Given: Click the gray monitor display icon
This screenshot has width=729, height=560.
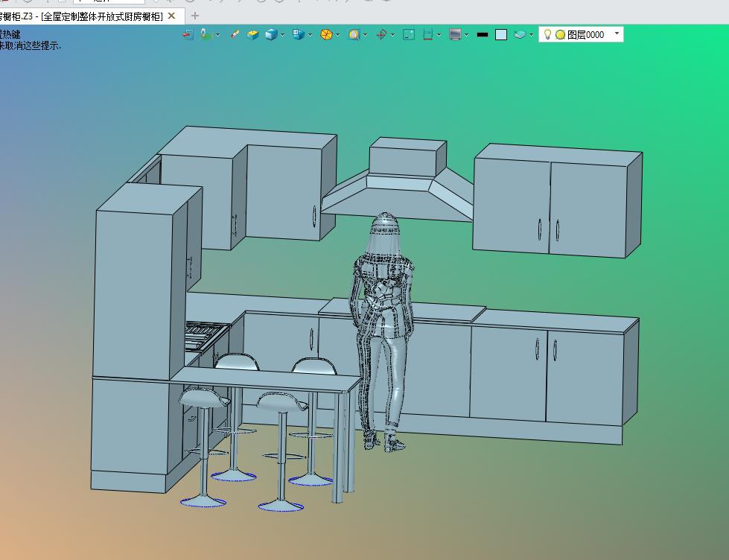Looking at the screenshot, I should click(x=455, y=34).
